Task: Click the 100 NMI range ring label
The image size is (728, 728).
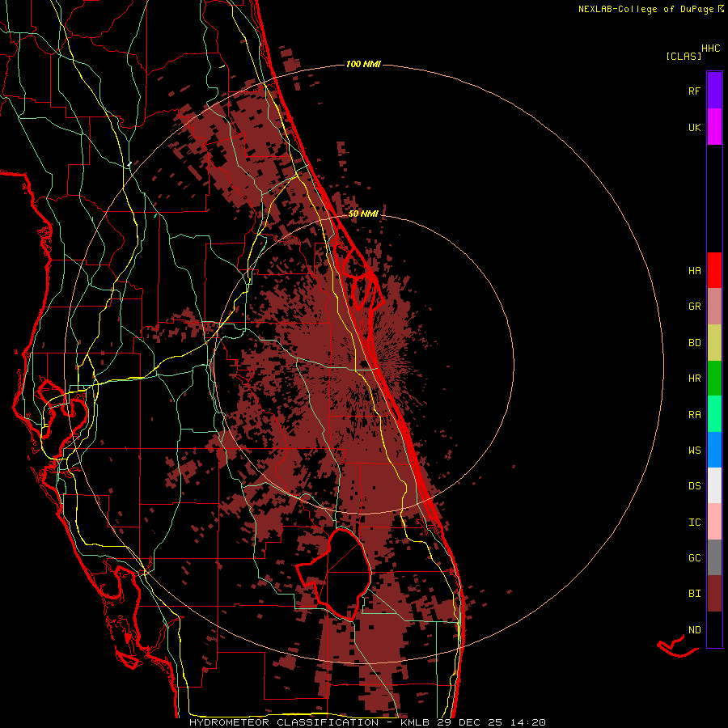Action: coord(363,64)
